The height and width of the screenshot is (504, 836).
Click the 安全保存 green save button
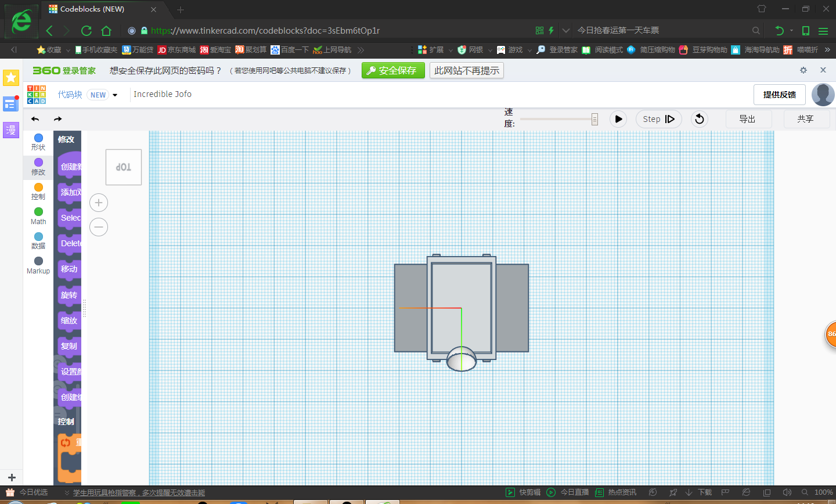pos(393,70)
